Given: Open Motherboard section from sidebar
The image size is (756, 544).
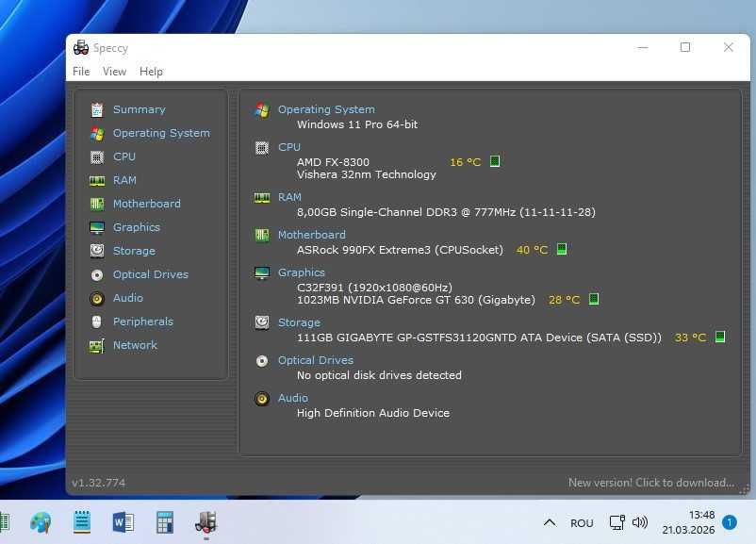Looking at the screenshot, I should pyautogui.click(x=147, y=204).
